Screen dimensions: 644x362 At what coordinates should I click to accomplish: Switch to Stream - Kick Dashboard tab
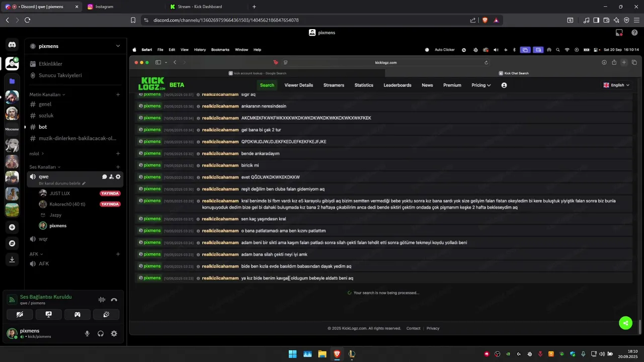point(206,7)
